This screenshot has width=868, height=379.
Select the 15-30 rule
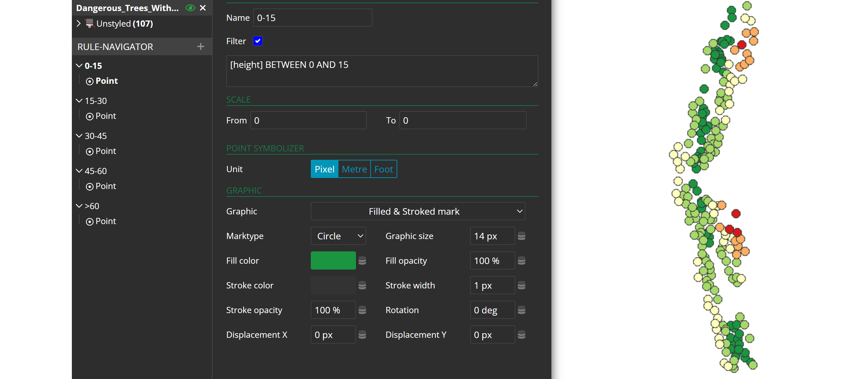[96, 101]
